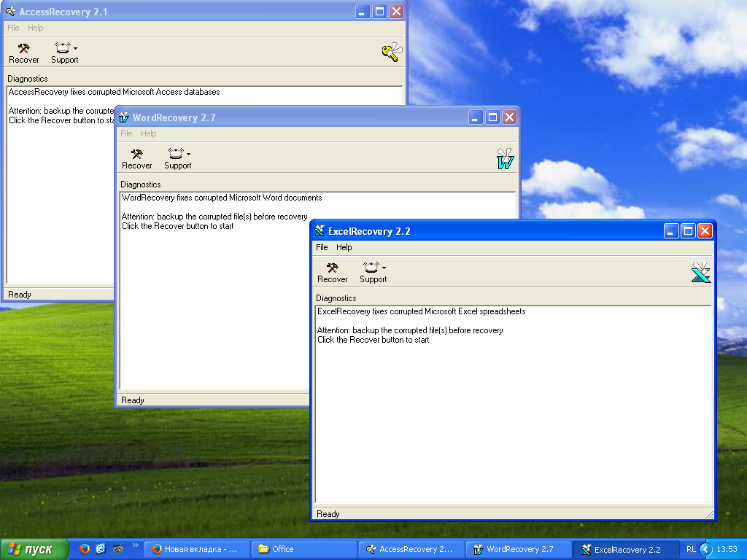Expand Support dropdown arrow in WordRecovery
Viewport: 747px width, 560px height.
click(x=188, y=154)
